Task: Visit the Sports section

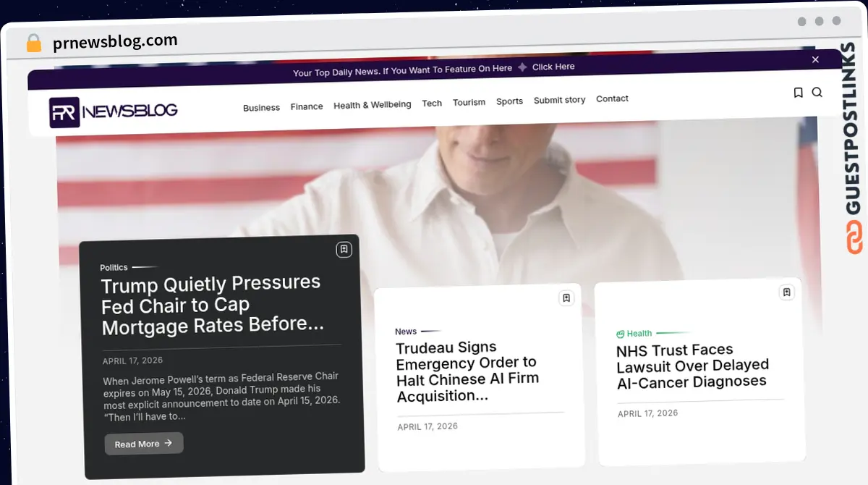Action: click(509, 101)
